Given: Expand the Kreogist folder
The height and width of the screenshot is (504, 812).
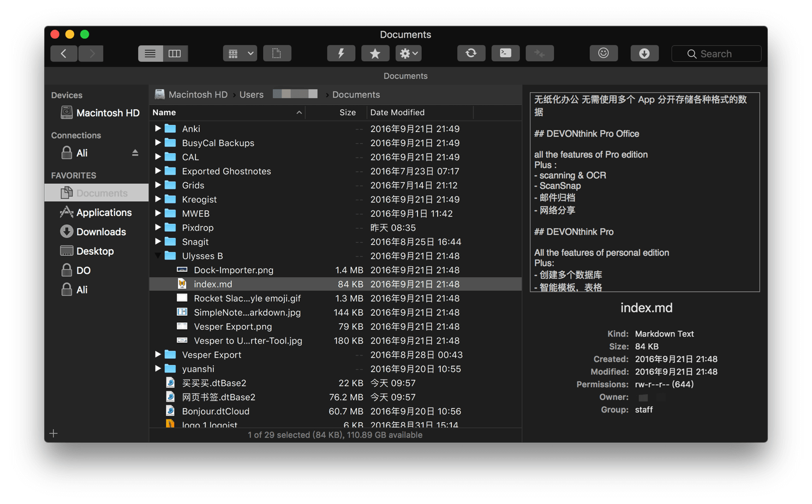Looking at the screenshot, I should [x=158, y=200].
